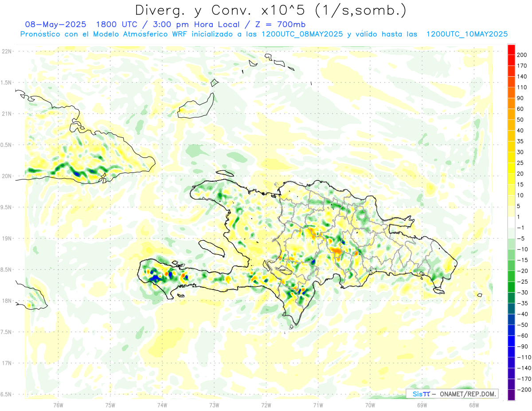Click the '21N' latitude label
The height and width of the screenshot is (411, 532).
[7, 114]
